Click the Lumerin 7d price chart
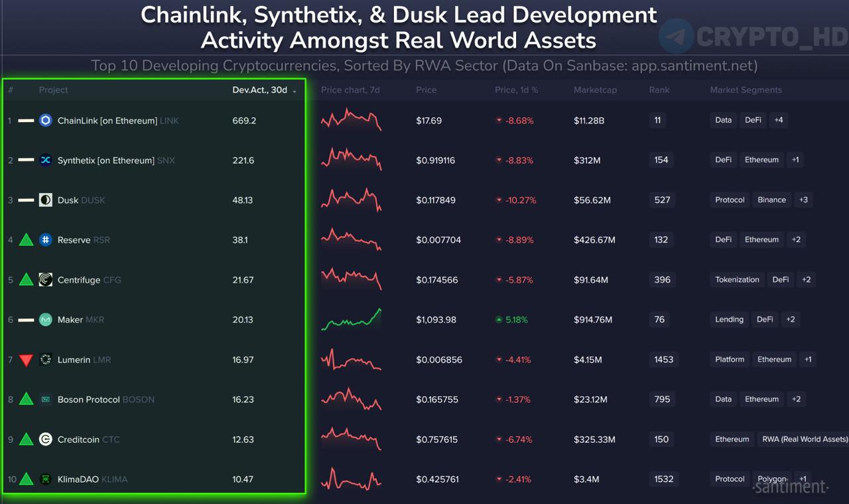Image resolution: width=849 pixels, height=504 pixels. click(351, 359)
